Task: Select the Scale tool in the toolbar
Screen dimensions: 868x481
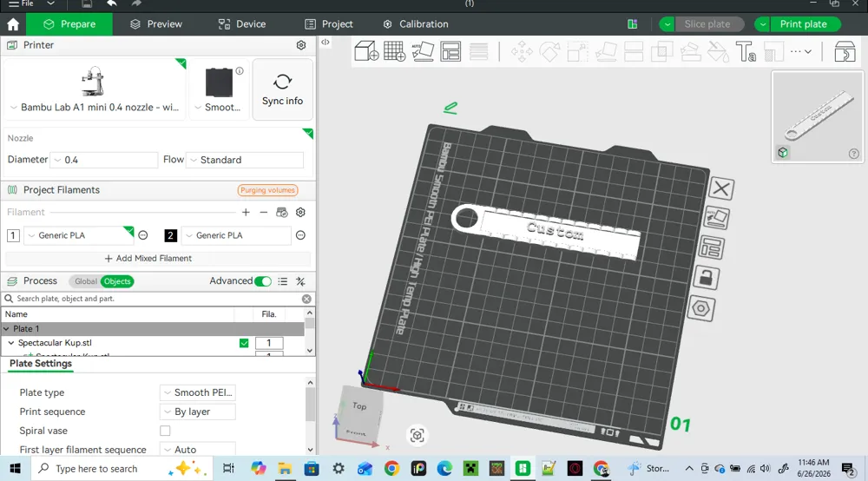Action: point(577,52)
